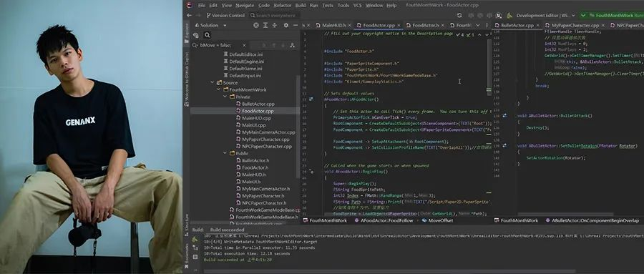The height and width of the screenshot is (274, 644).
Task: Click FouthMonthWork breadcrumb in left editor
Action: (325, 220)
